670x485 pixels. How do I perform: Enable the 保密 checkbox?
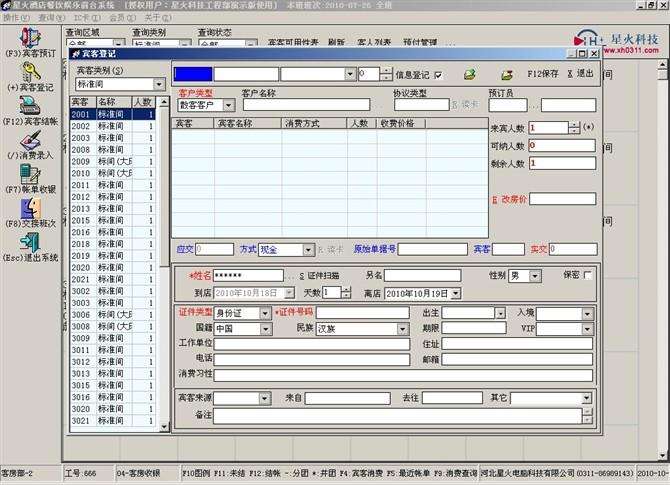(x=587, y=275)
